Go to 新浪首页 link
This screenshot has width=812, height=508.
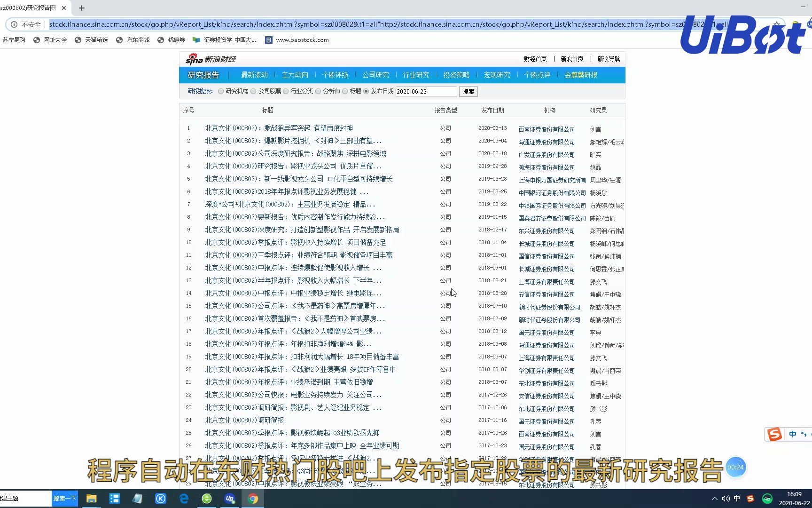(572, 59)
